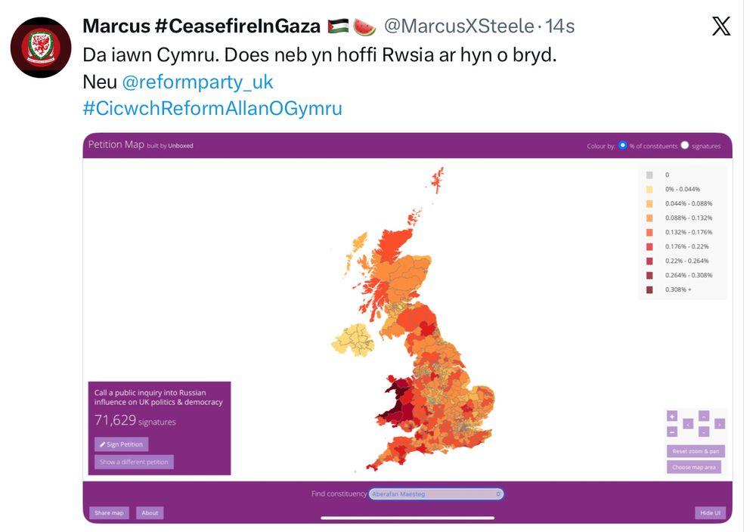Viewport: 756px width, 532px height.
Task: Click the darkest 0.308% + legend swatch
Action: click(x=649, y=289)
